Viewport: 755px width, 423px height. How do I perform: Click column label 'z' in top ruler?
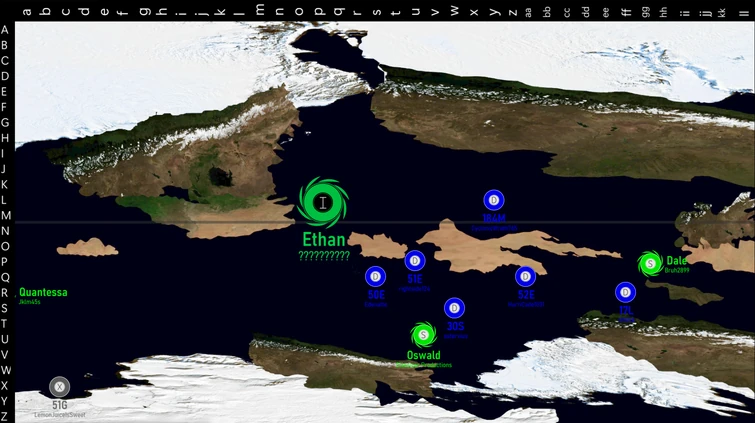click(513, 13)
